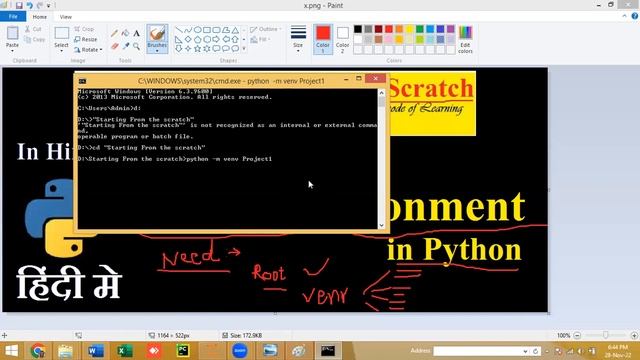This screenshot has height=360, width=640.
Task: Open the shape Outline dropdown
Action: pyautogui.click(x=266, y=29)
